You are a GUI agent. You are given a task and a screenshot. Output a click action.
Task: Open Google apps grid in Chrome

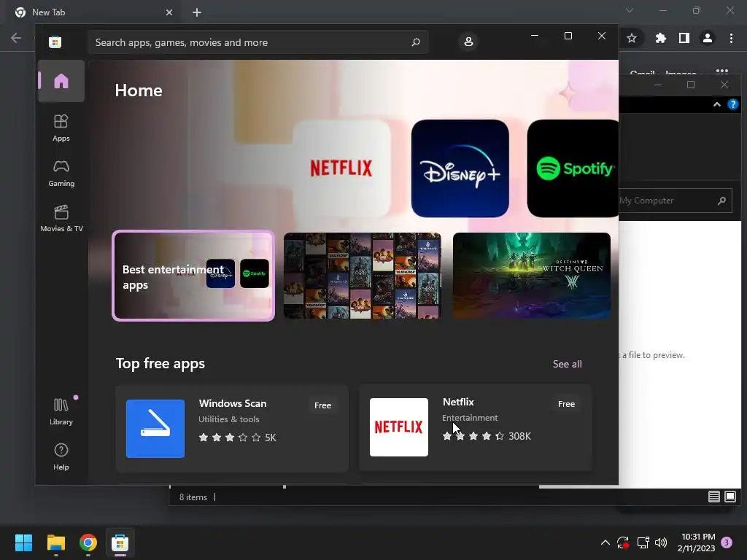click(x=722, y=71)
